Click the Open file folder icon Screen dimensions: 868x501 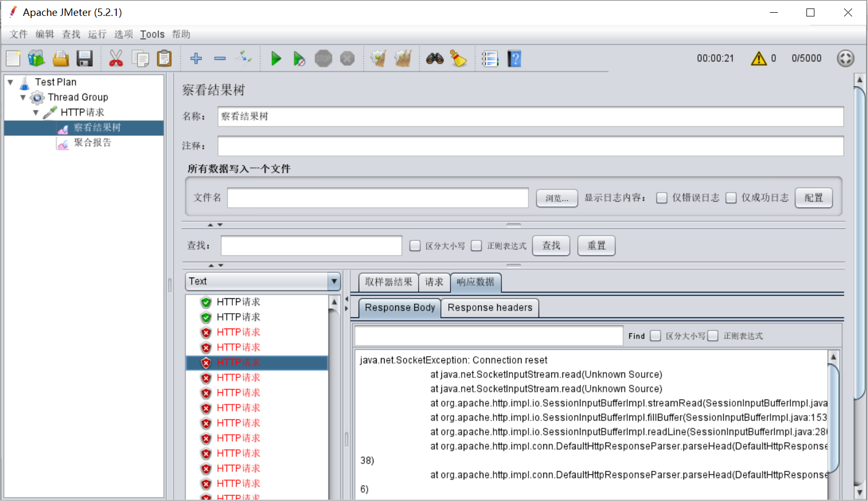pos(60,58)
